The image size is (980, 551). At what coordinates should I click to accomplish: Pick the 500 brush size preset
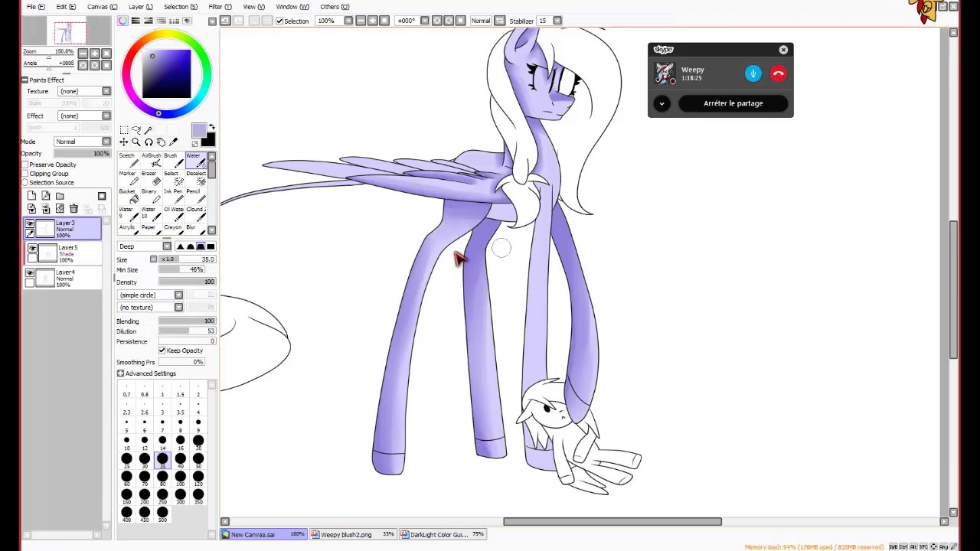162,514
